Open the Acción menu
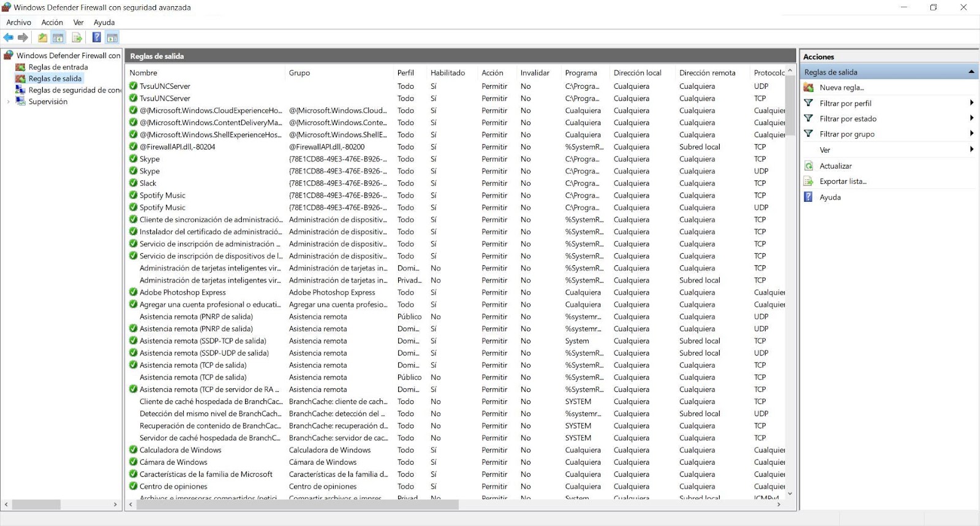This screenshot has width=980, height=526. pyautogui.click(x=52, y=23)
